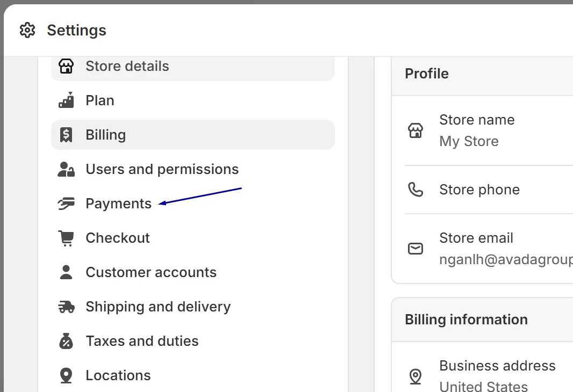Navigate to Customer accounts
This screenshot has width=573, height=392.
(x=193, y=272)
